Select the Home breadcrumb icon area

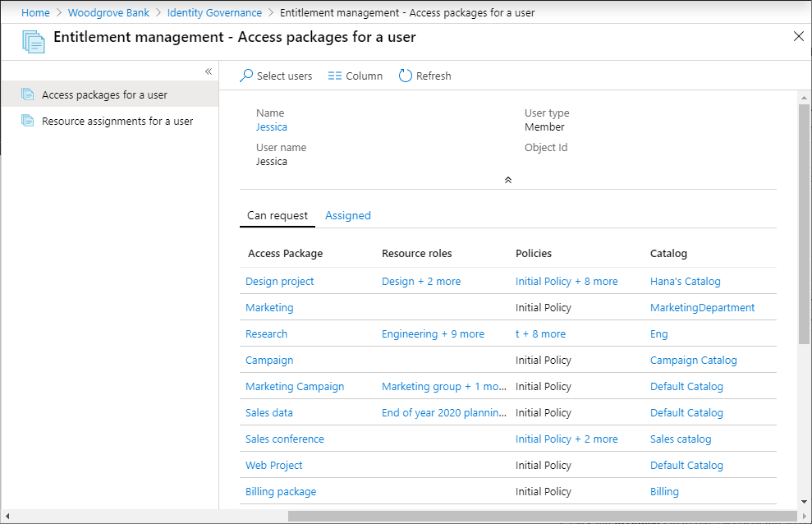tap(35, 12)
